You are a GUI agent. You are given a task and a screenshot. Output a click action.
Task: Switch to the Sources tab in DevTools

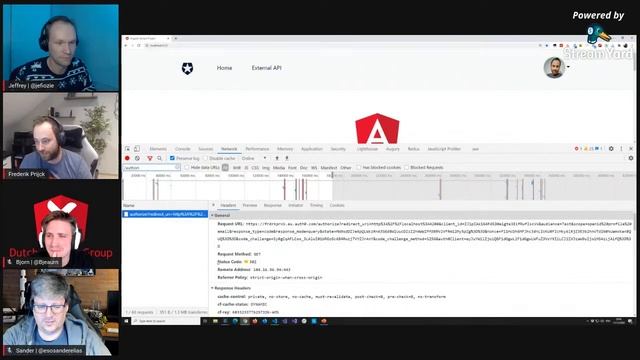click(x=206, y=149)
